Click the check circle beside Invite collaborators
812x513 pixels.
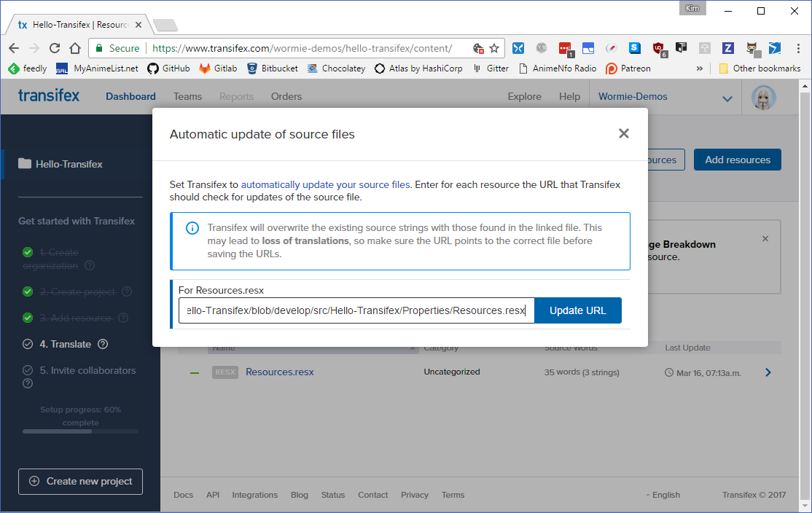tap(28, 370)
